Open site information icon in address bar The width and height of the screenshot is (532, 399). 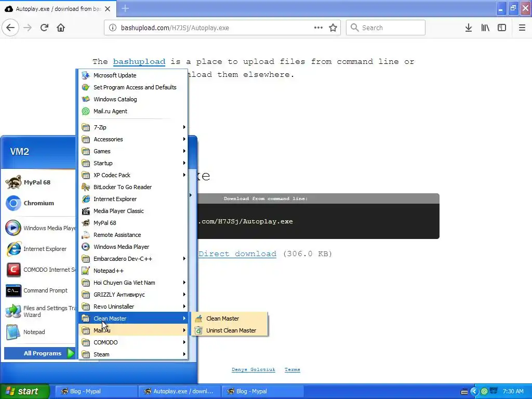113,28
